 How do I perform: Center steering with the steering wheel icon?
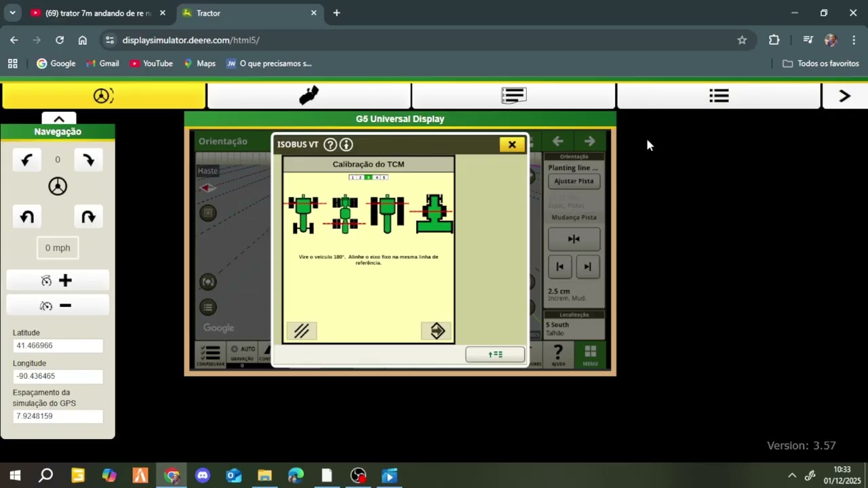tap(58, 186)
